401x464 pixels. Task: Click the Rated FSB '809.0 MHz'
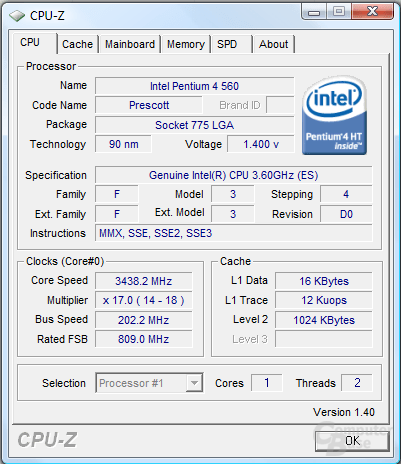coord(144,339)
